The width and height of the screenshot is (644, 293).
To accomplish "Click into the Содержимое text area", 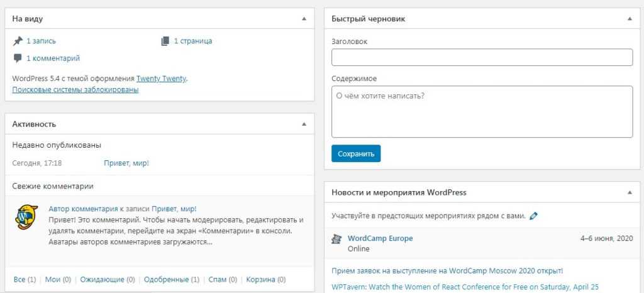I will (x=481, y=111).
